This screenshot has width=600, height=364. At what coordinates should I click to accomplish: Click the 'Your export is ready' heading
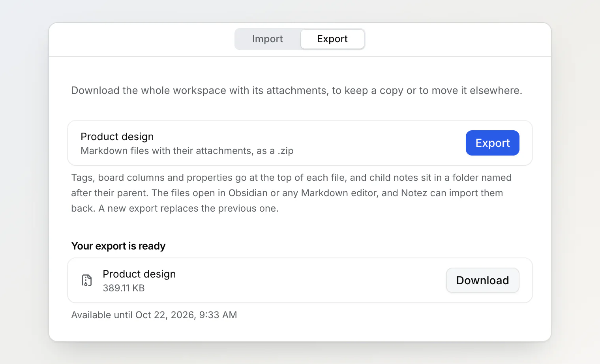(118, 246)
